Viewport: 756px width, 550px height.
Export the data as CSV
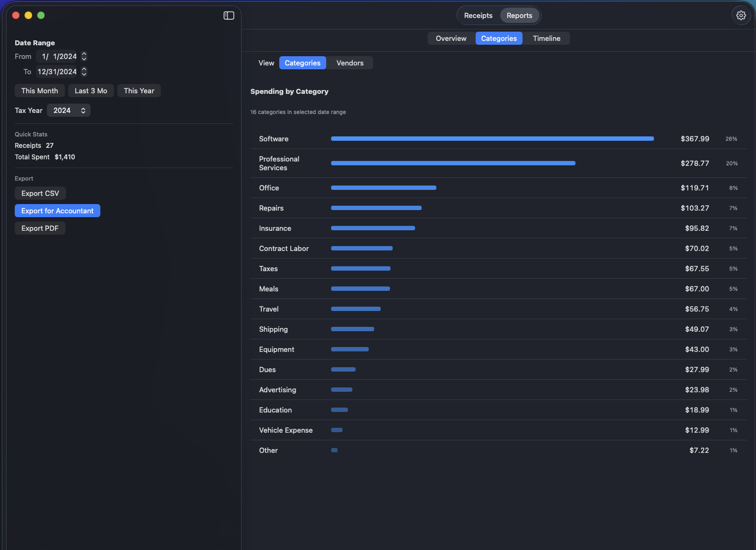pyautogui.click(x=40, y=194)
